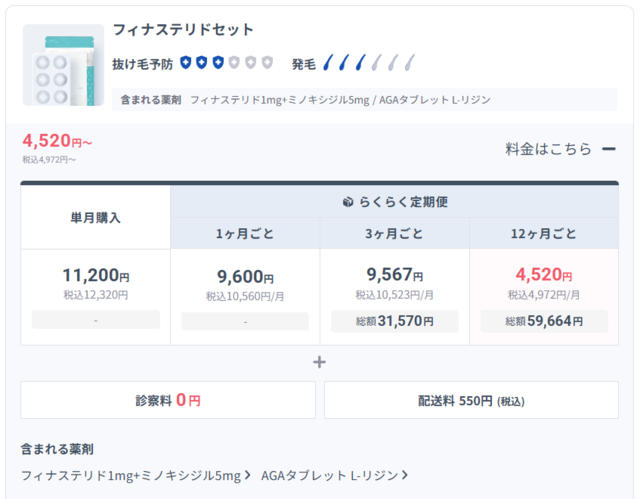Click the minus icon next to 料金はこちら
The image size is (640, 499).
[608, 149]
